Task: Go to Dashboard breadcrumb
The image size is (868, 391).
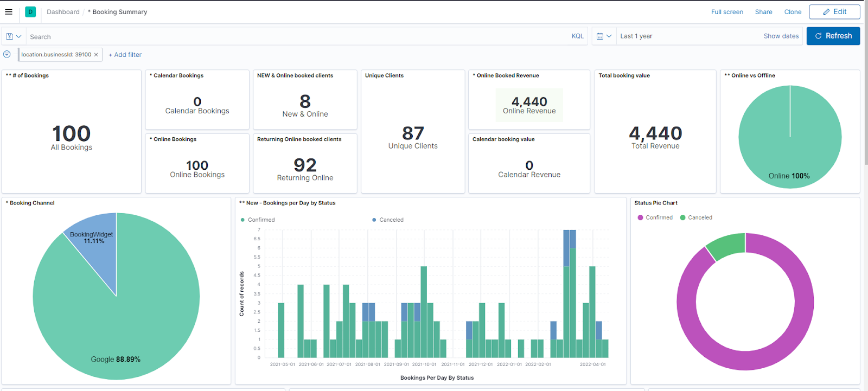Action: click(x=63, y=12)
